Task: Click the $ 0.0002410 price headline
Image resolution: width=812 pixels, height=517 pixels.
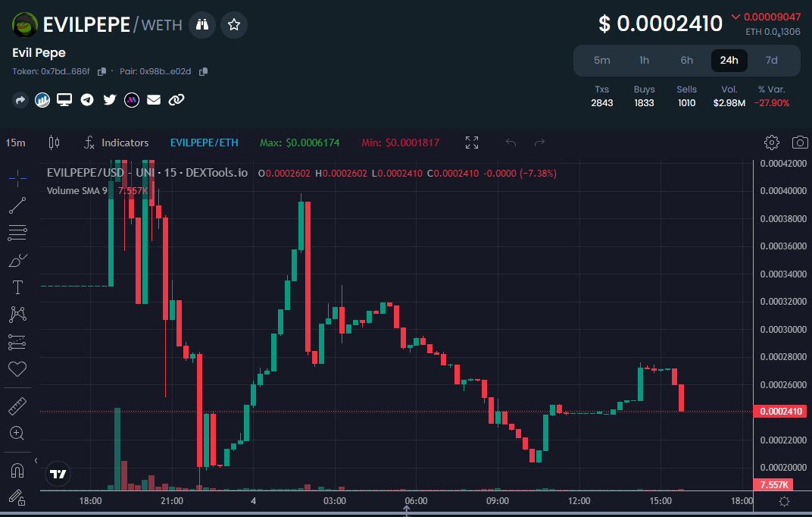Action: point(661,23)
